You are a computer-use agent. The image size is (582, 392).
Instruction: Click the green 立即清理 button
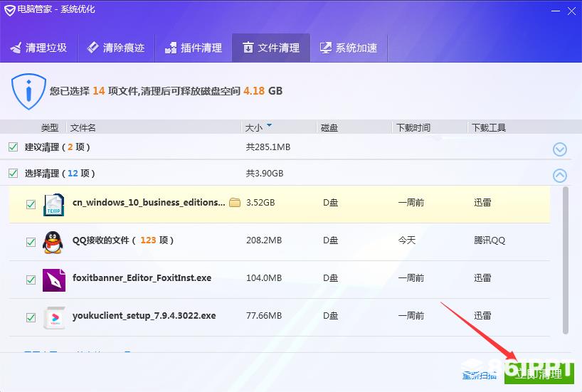point(539,373)
